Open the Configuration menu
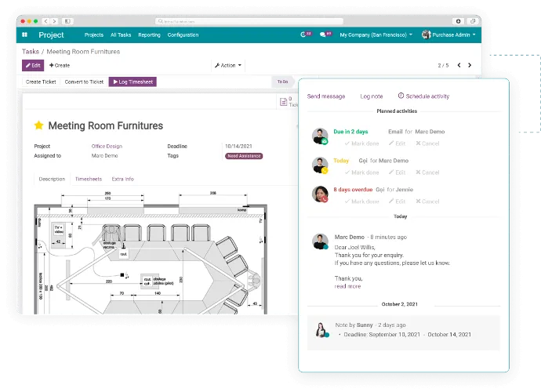This screenshot has height=392, width=541. point(183,34)
